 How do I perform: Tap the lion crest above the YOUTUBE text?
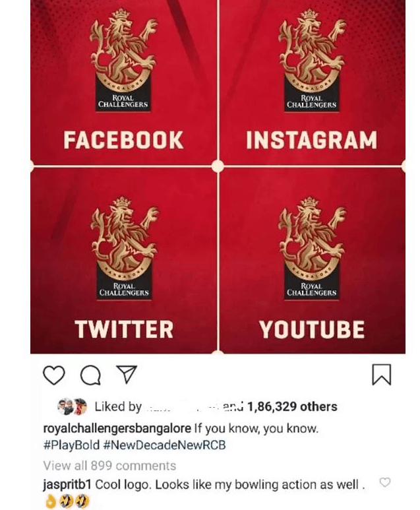point(312,248)
